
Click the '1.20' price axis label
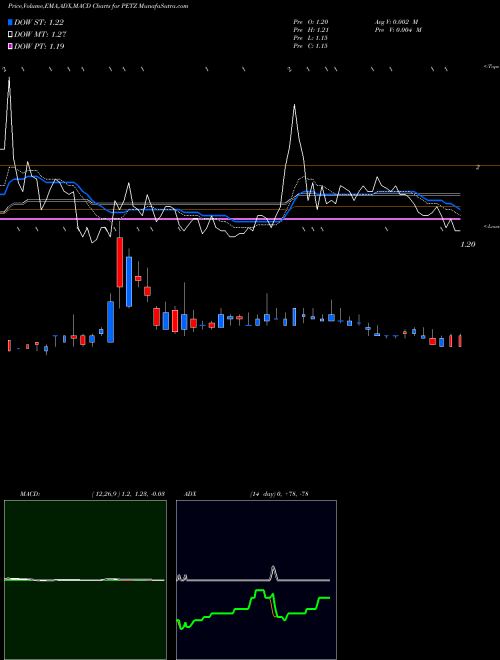click(468, 244)
